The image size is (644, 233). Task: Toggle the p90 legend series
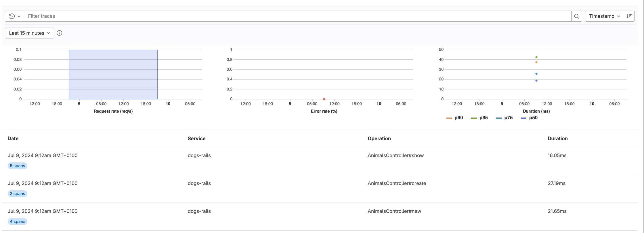(x=458, y=118)
